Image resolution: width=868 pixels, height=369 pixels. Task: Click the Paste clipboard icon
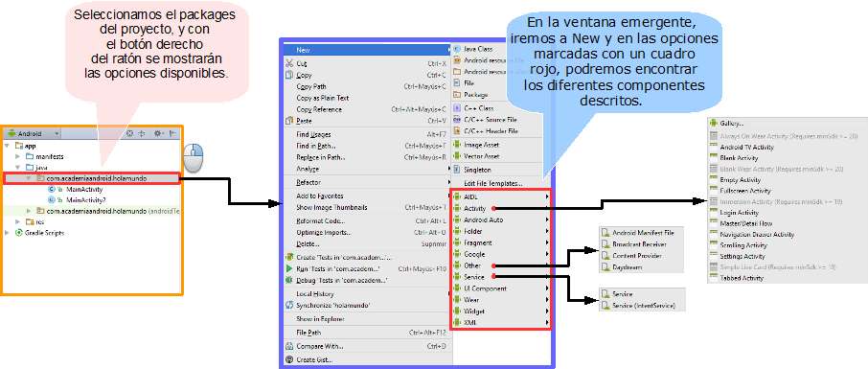pos(289,121)
